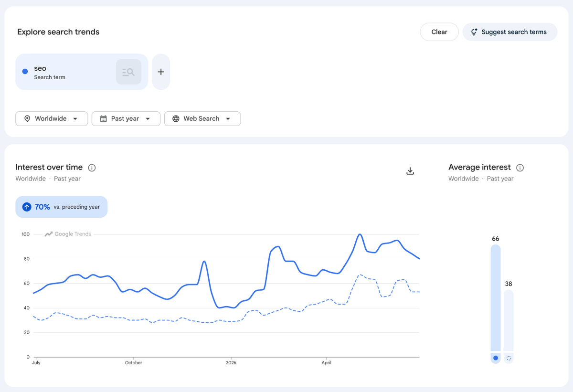
Task: Open info tooltip next to Average interest
Action: (x=520, y=168)
